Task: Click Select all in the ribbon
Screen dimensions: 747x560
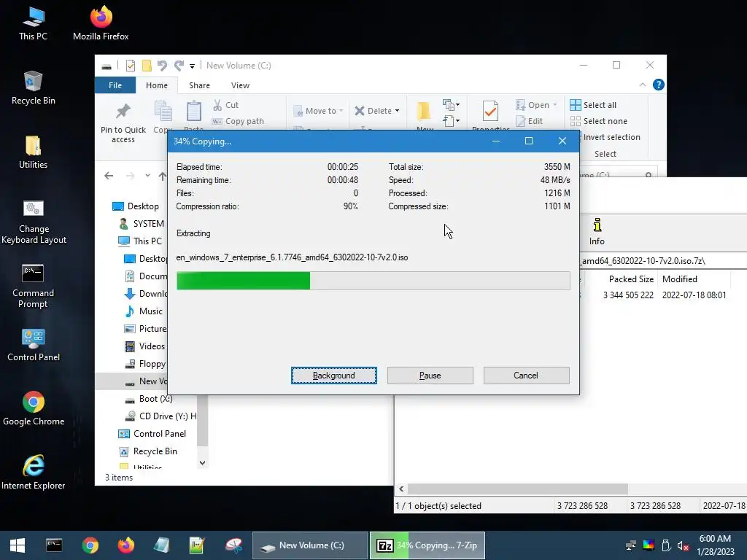Action: [593, 105]
